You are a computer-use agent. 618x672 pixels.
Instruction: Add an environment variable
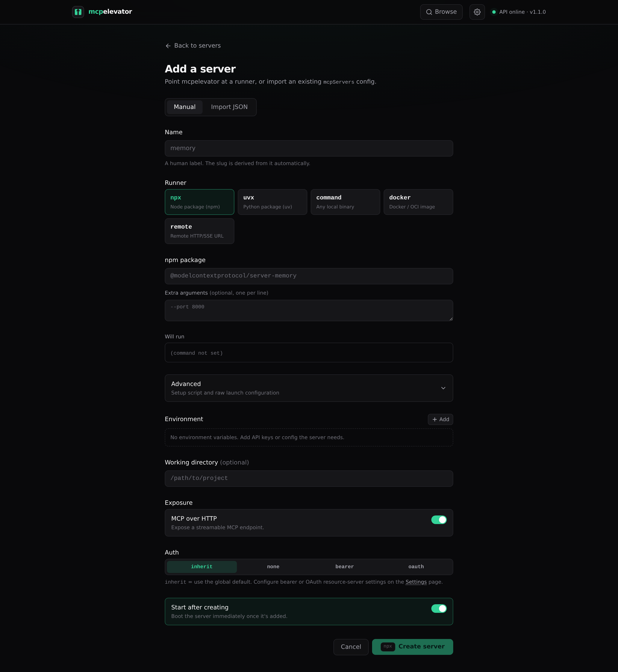440,419
